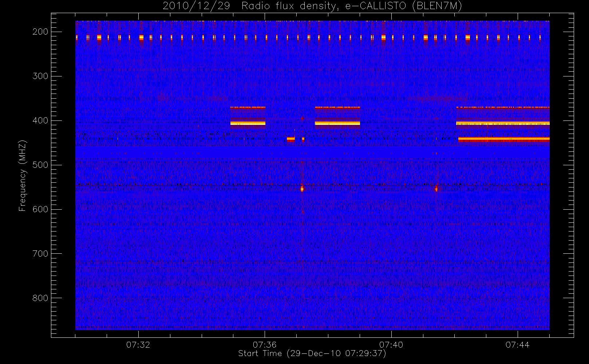Click the 700 frequency tick label
This screenshot has width=589, height=364.
click(x=40, y=254)
